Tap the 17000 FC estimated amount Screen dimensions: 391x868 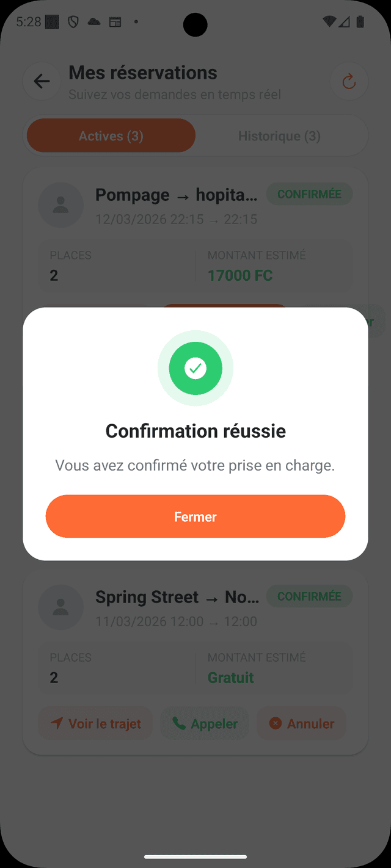pyautogui.click(x=240, y=275)
